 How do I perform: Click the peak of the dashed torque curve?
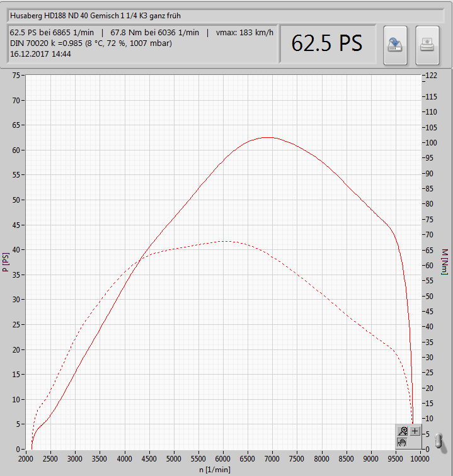click(x=225, y=241)
